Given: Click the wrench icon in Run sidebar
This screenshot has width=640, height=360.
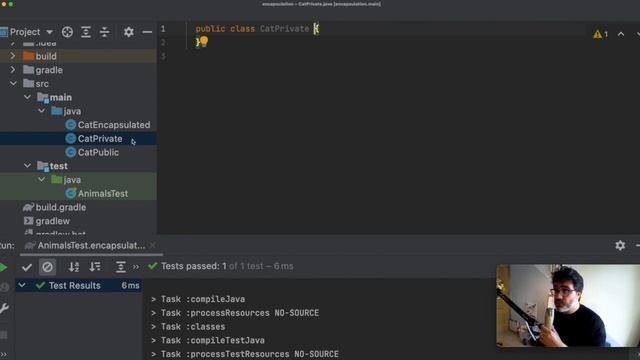Looking at the screenshot, I should [x=4, y=308].
